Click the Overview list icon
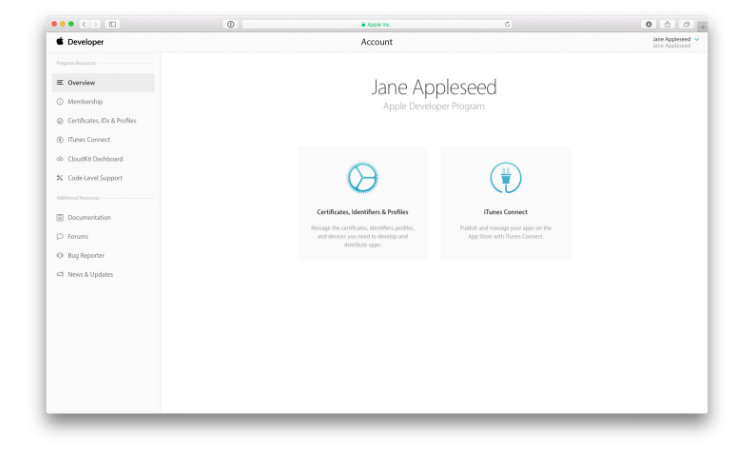The image size is (740, 450). tap(60, 83)
